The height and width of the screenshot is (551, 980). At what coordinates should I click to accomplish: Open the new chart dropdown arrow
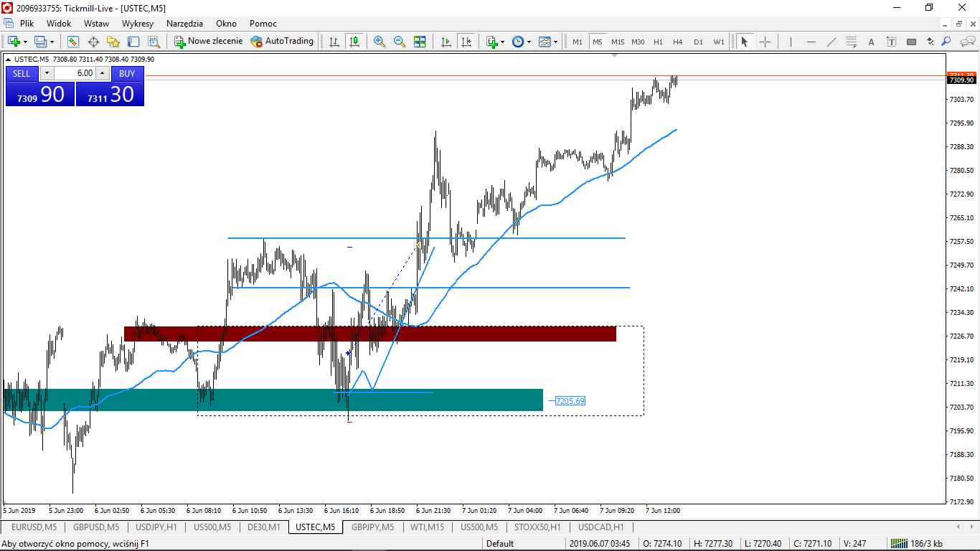26,42
